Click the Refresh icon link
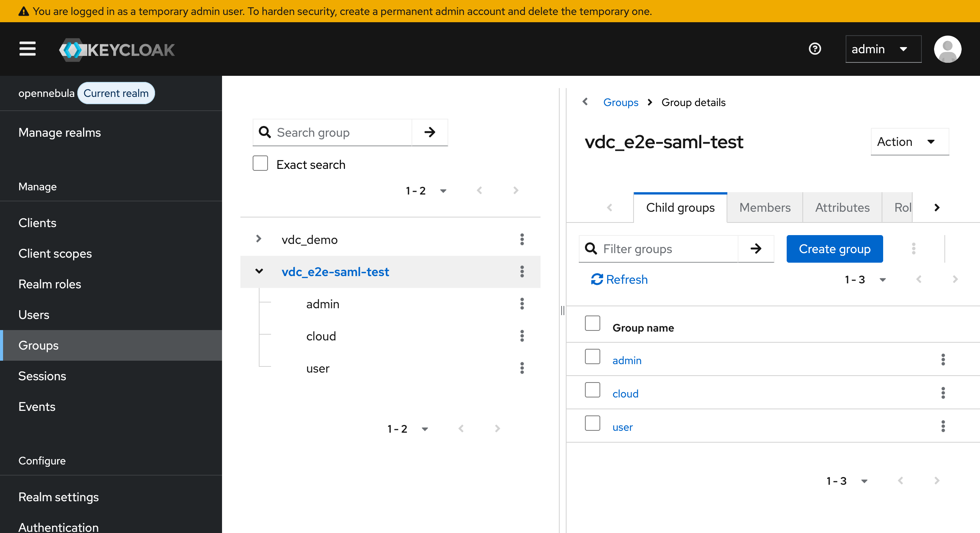This screenshot has width=980, height=533. click(x=619, y=280)
